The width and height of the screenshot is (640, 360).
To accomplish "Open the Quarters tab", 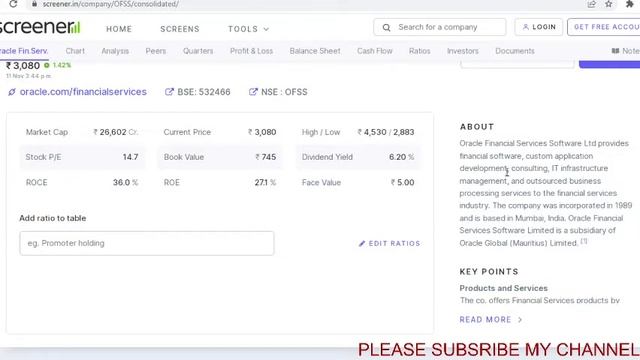I will [198, 51].
